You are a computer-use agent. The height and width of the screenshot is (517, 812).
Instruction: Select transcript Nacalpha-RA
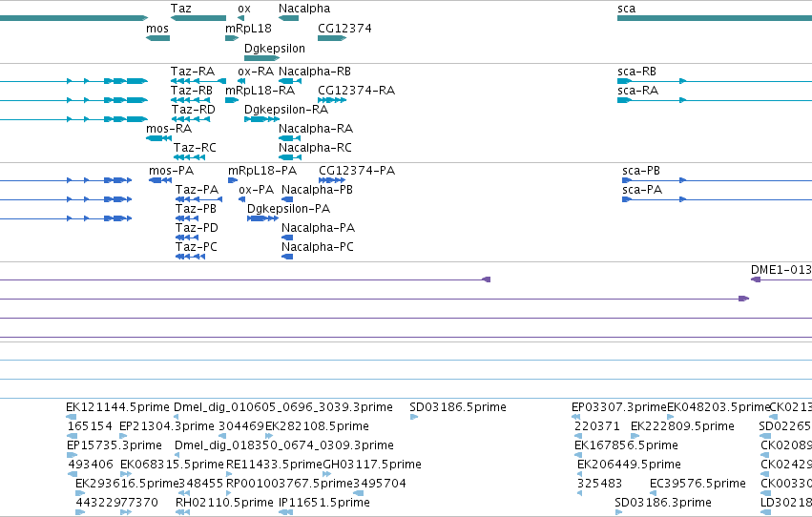point(289,138)
